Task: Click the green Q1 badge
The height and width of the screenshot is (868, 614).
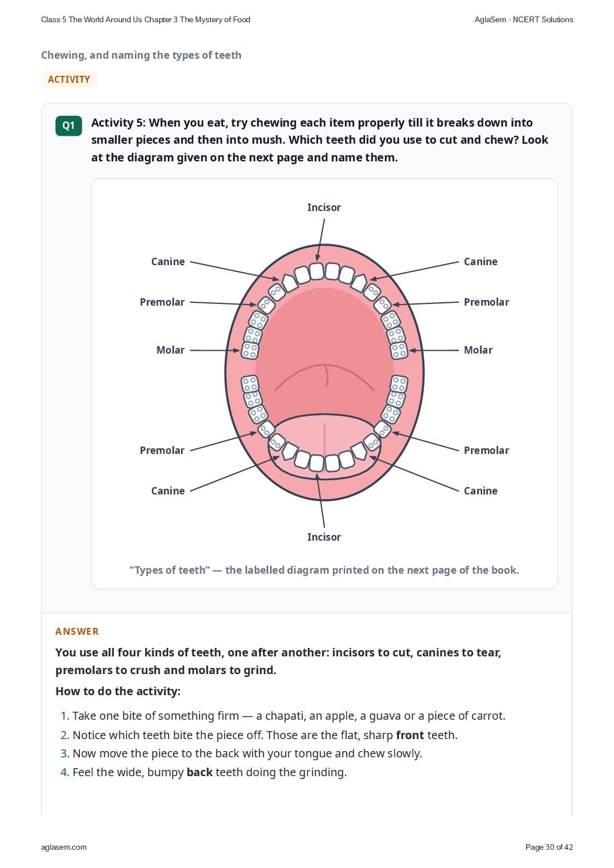Action: pos(68,125)
